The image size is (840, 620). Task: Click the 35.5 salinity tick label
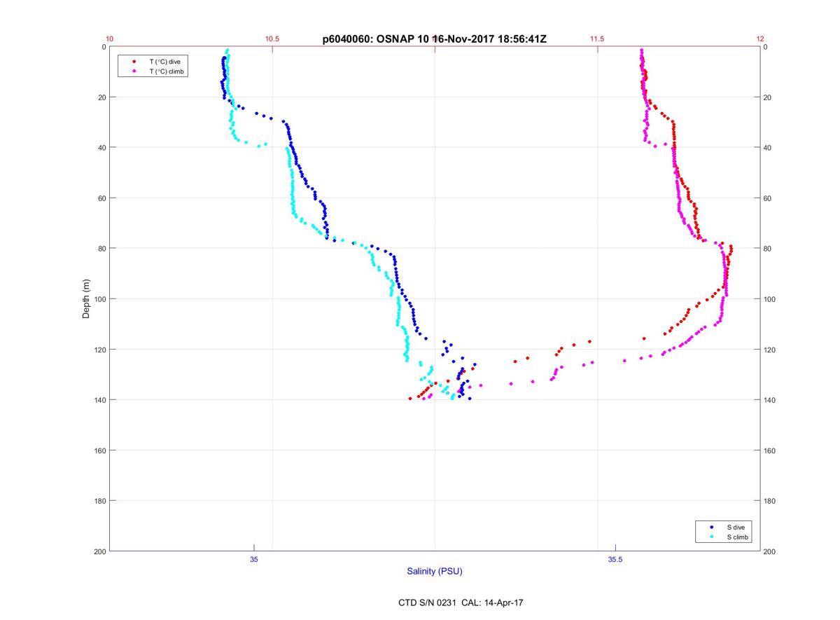pyautogui.click(x=615, y=559)
